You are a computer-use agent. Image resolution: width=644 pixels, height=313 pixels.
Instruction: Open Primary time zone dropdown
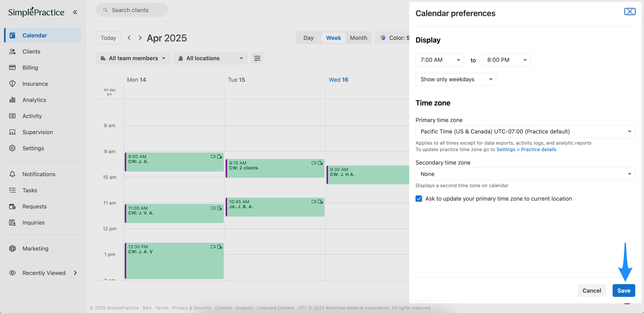(525, 132)
